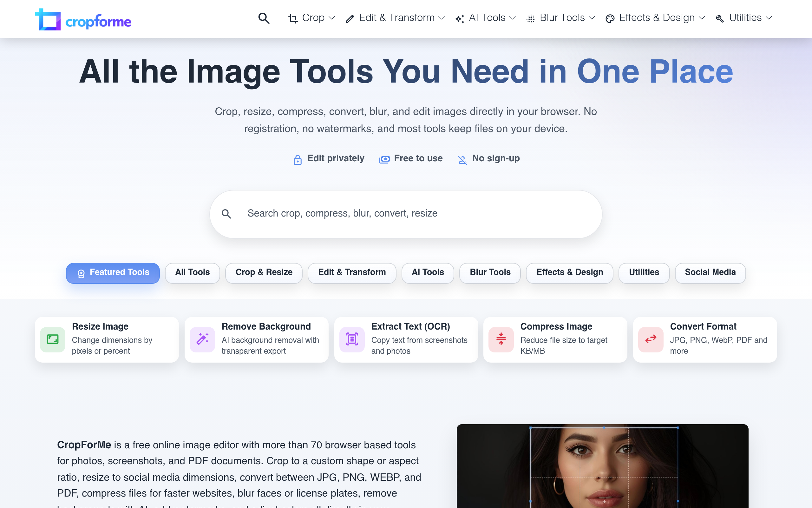This screenshot has height=508, width=812.
Task: Open the Convert Format tool title
Action: tap(703, 327)
